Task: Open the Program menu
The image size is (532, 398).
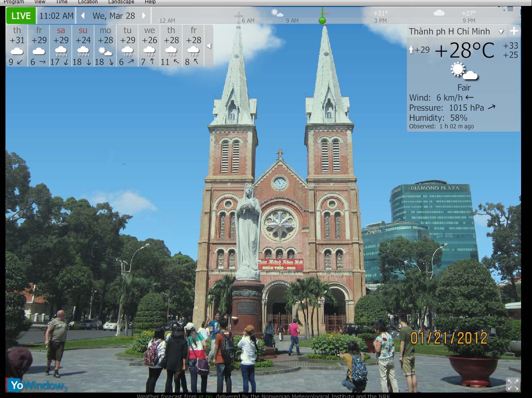Action: coord(14,2)
